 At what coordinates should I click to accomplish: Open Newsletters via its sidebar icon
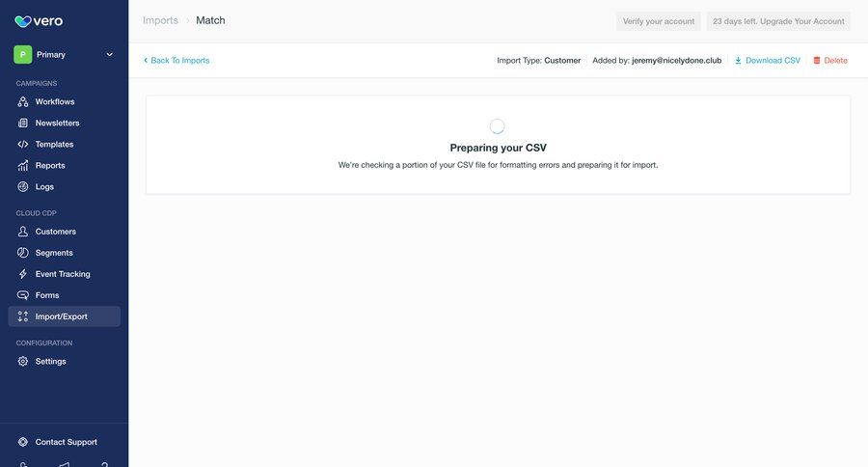coord(23,123)
